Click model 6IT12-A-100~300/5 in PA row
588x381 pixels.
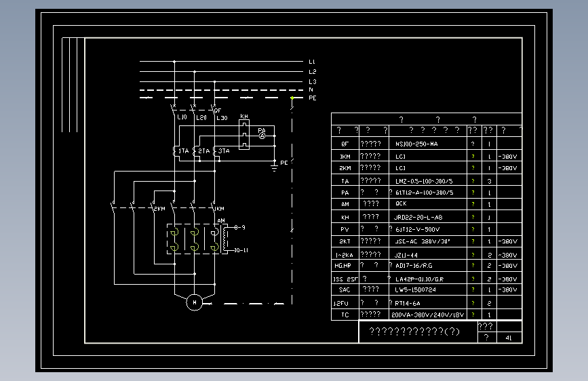click(424, 193)
